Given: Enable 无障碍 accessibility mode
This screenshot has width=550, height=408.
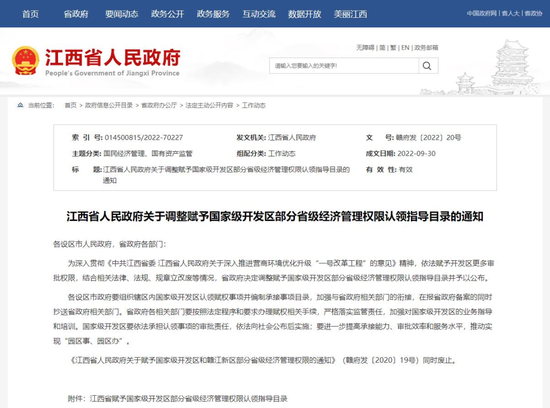Looking at the screenshot, I should click(x=365, y=47).
